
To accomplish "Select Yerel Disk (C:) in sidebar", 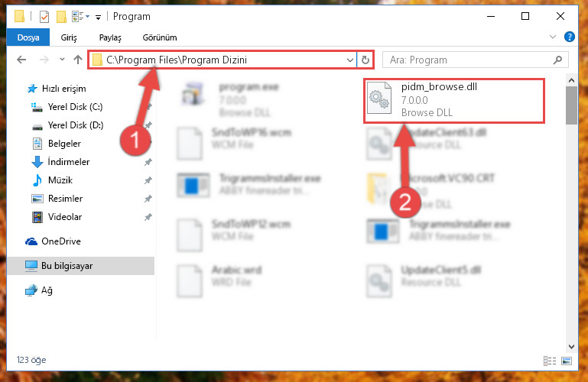I will [75, 107].
